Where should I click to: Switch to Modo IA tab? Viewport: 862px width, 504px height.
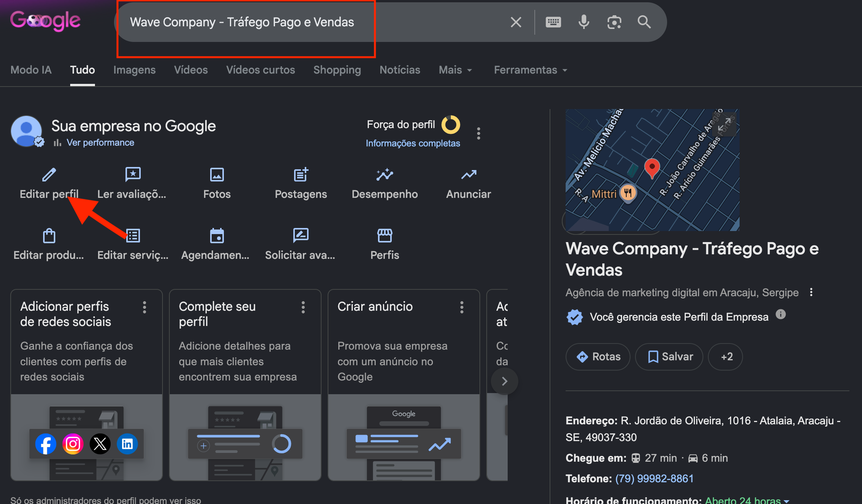(x=31, y=70)
